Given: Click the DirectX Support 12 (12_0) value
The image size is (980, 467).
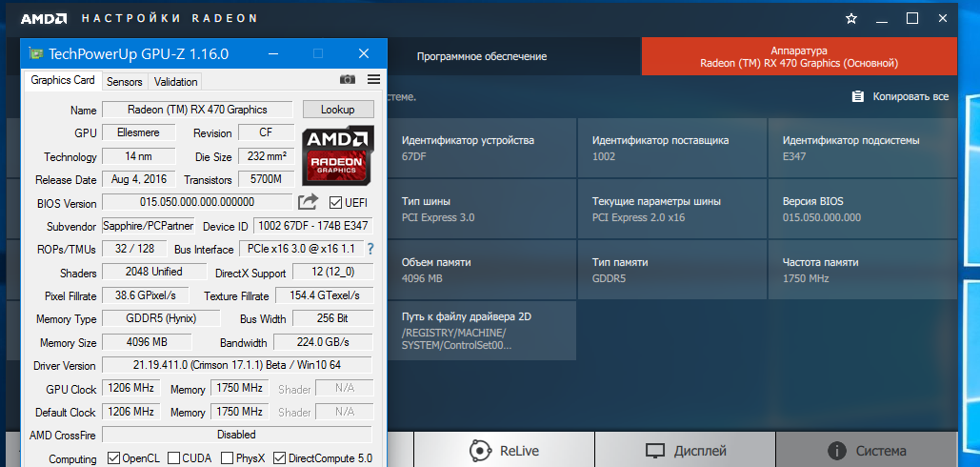Looking at the screenshot, I should pos(332,272).
